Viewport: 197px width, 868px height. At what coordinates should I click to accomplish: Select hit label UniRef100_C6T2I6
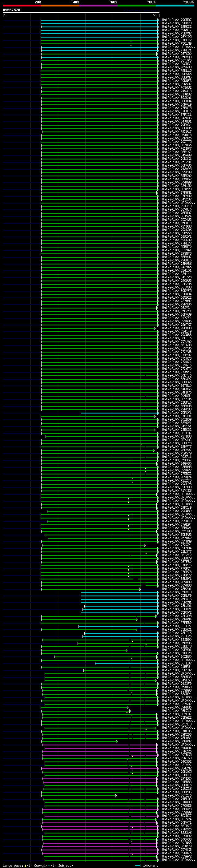[177, 796]
